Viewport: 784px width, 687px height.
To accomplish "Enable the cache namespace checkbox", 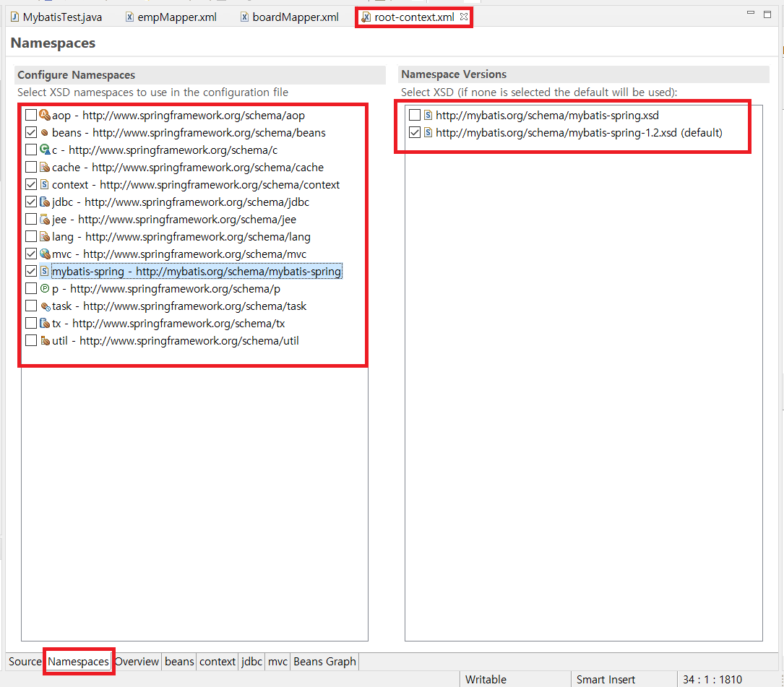I will click(31, 167).
